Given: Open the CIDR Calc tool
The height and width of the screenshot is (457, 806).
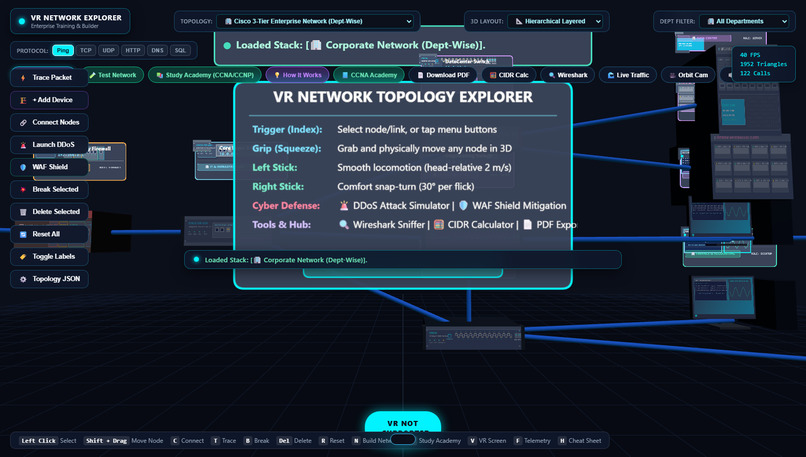Looking at the screenshot, I should [508, 75].
